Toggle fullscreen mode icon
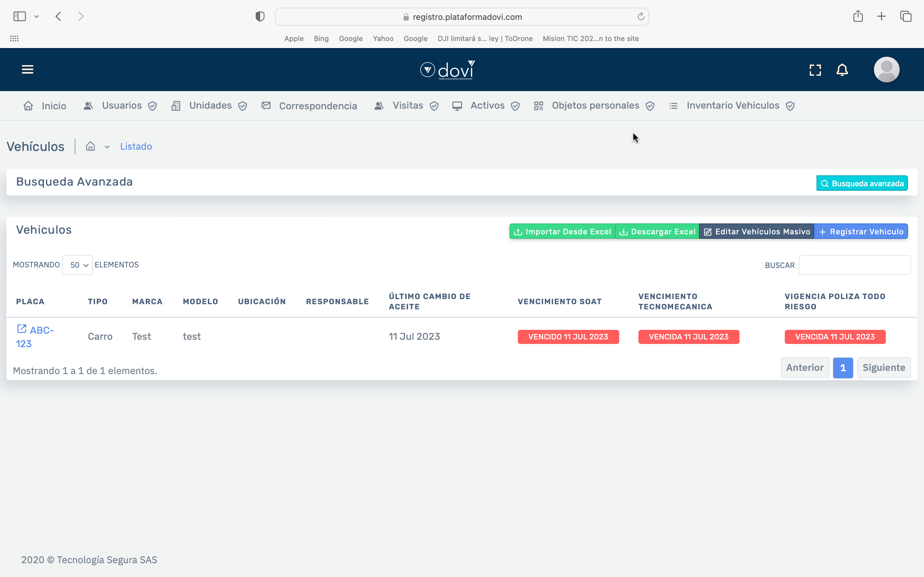Viewport: 924px width, 577px height. tap(815, 70)
